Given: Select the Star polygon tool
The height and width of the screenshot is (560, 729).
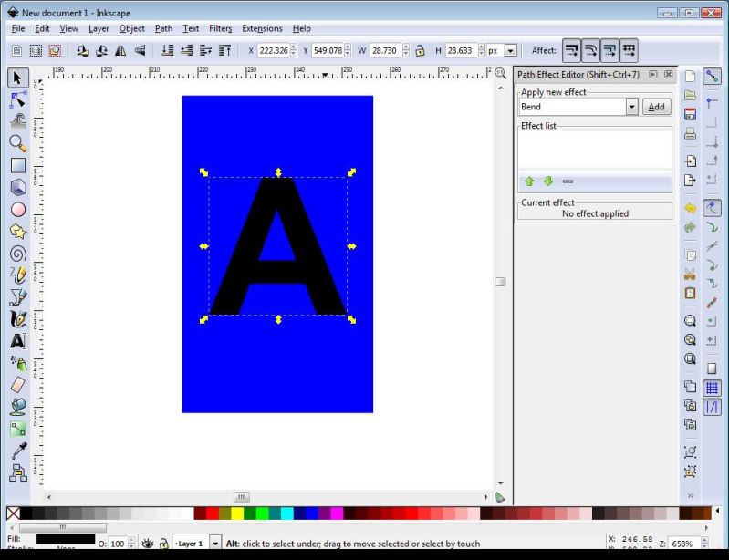Looking at the screenshot, I should [x=17, y=232].
